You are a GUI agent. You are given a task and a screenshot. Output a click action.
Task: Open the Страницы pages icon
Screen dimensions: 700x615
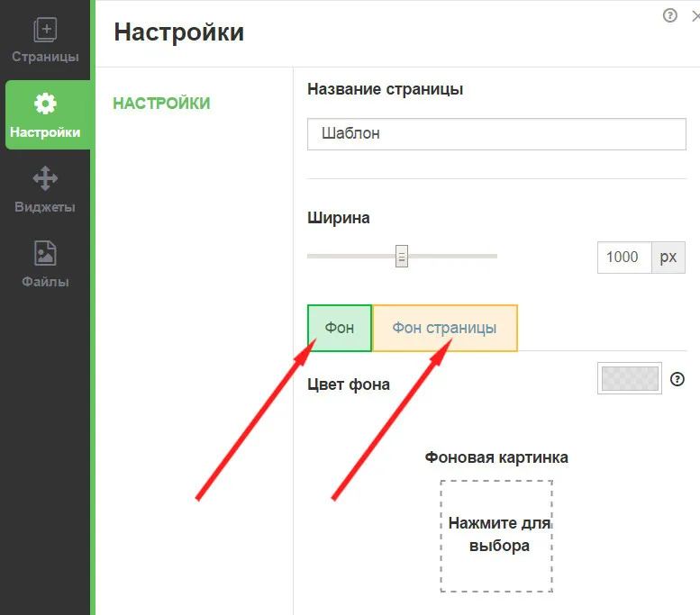(45, 30)
